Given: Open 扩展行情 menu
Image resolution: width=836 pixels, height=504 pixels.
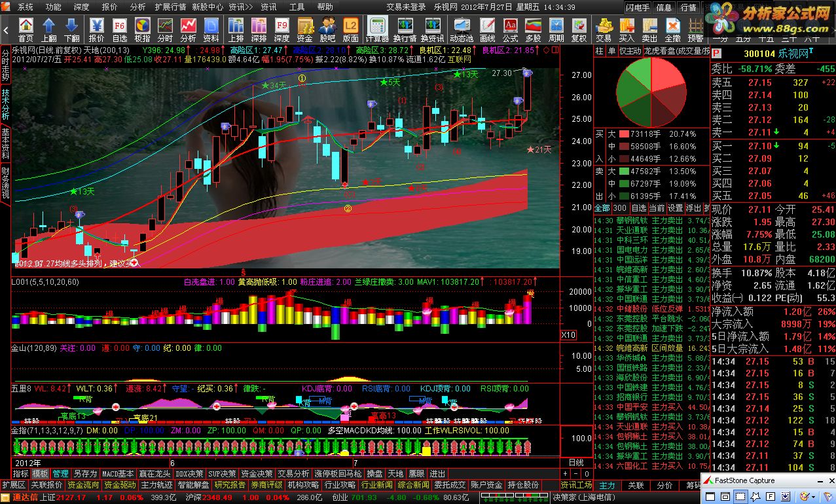Looking at the screenshot, I should pyautogui.click(x=170, y=7).
